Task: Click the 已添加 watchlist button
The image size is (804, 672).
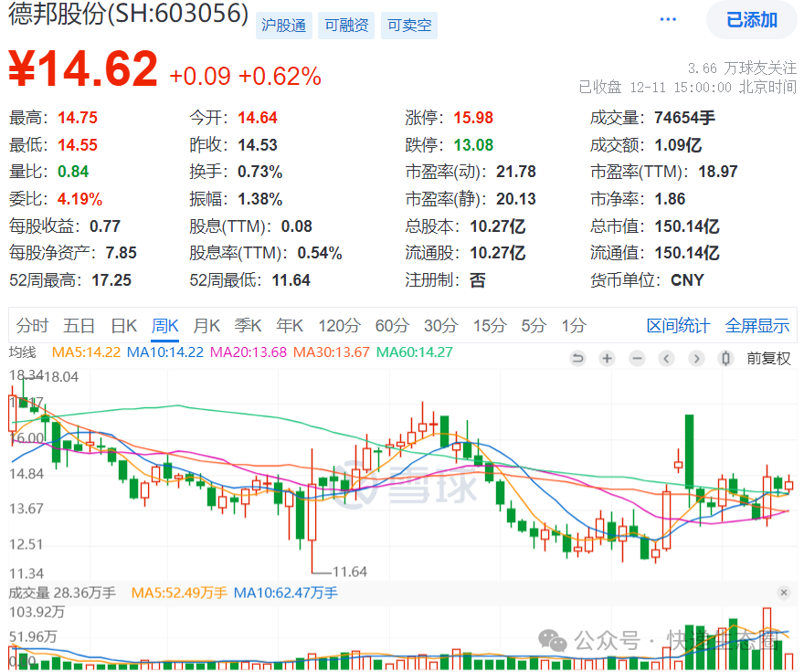Action: [751, 20]
